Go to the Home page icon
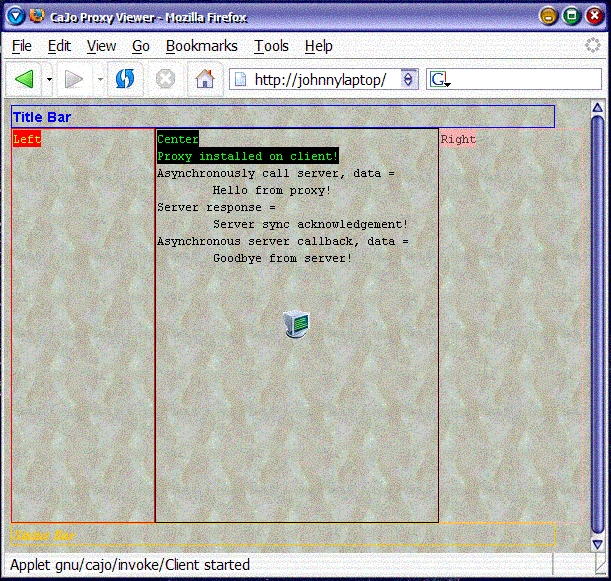This screenshot has height=581, width=611. point(205,79)
